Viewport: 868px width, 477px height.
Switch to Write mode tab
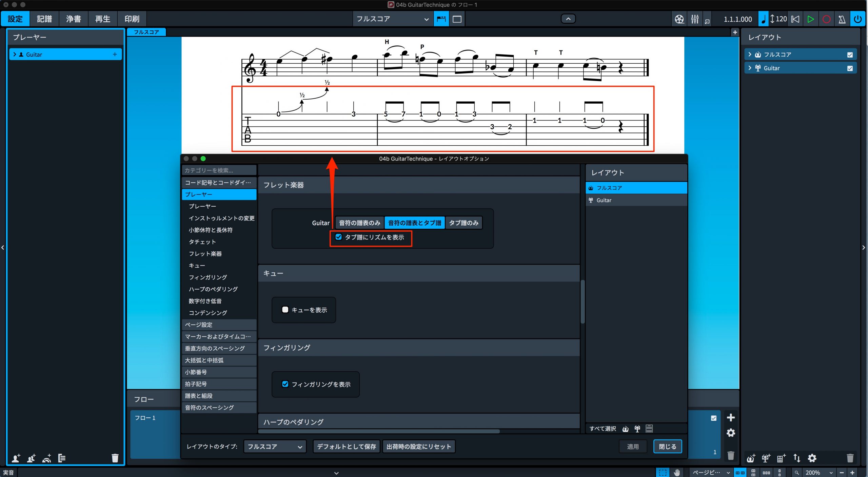pos(44,19)
